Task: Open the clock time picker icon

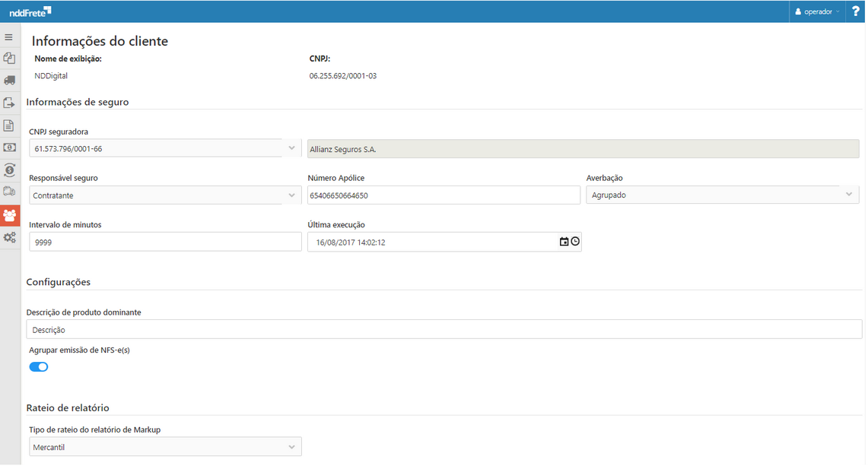Action: [x=575, y=242]
